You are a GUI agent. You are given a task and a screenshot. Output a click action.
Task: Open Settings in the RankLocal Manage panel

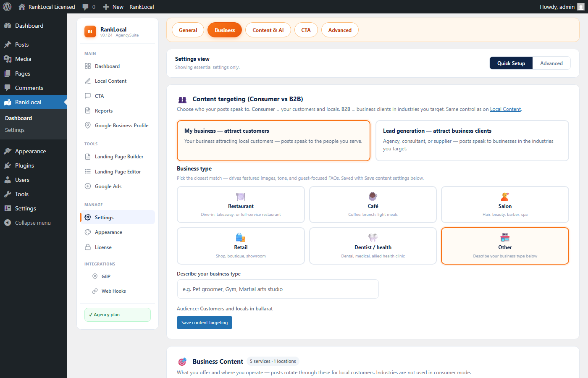(118, 217)
